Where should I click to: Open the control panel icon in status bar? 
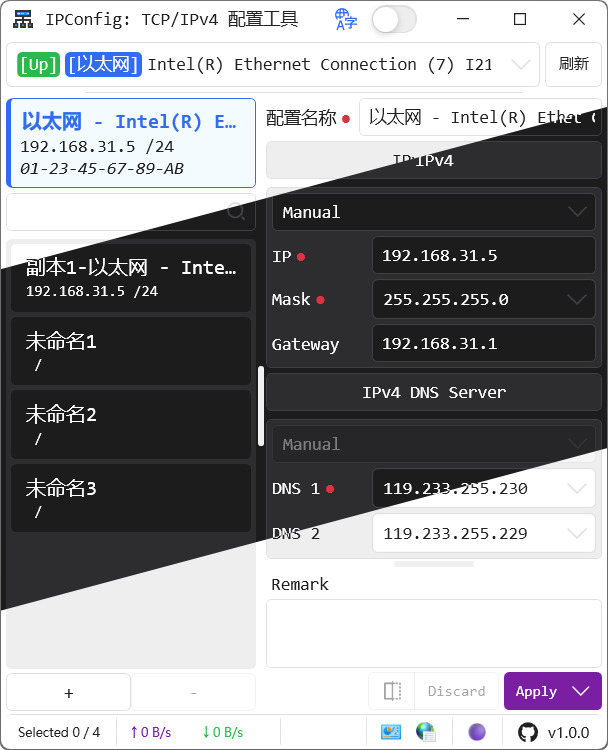tap(391, 732)
